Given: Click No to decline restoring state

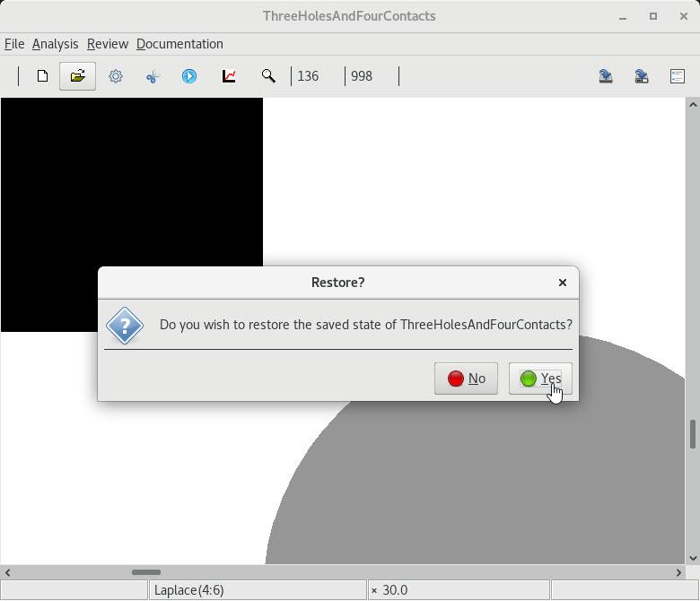Looking at the screenshot, I should point(466,379).
